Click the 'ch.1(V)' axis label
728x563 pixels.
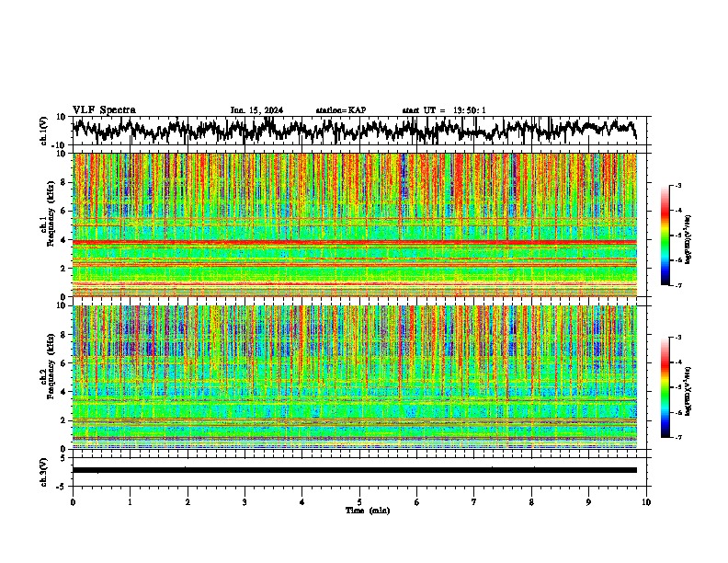[x=44, y=131]
